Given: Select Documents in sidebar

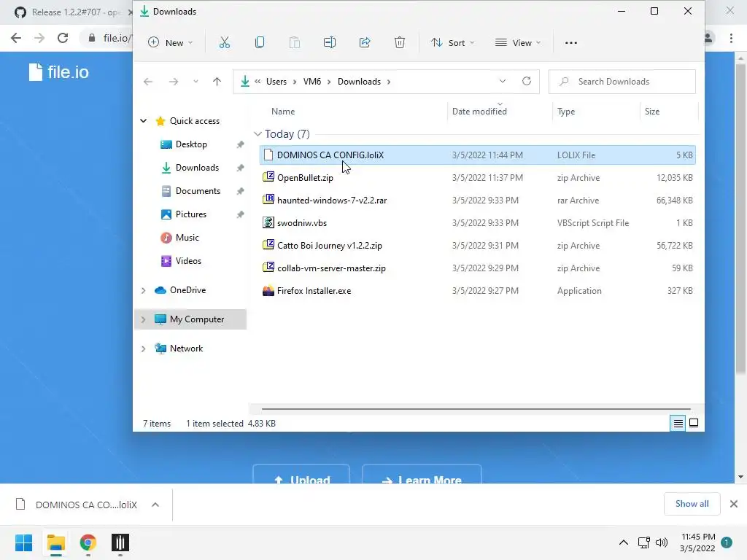Looking at the screenshot, I should coord(198,191).
